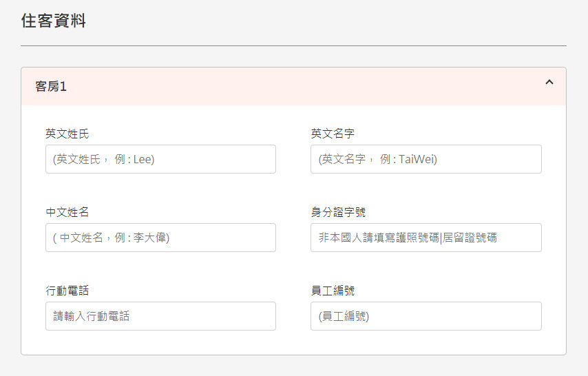The height and width of the screenshot is (376, 588).
Task: Click the 員工編號 label
Action: click(333, 291)
